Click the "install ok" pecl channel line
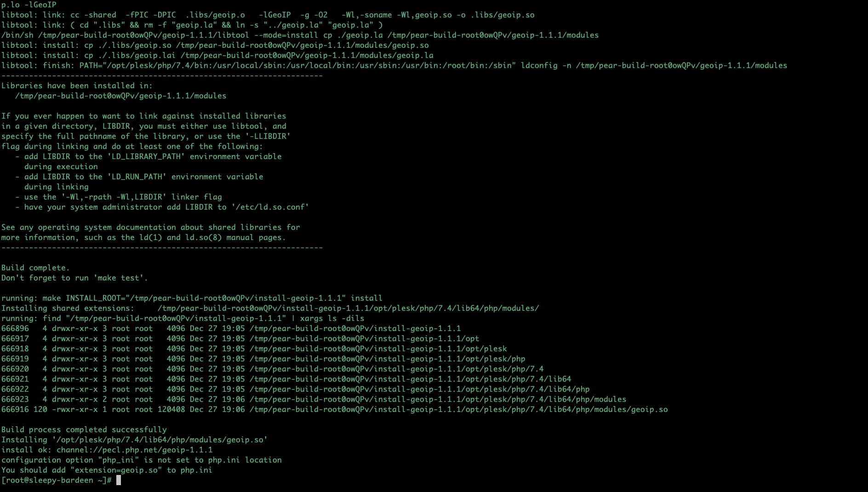This screenshot has width=868, height=492. (x=107, y=450)
